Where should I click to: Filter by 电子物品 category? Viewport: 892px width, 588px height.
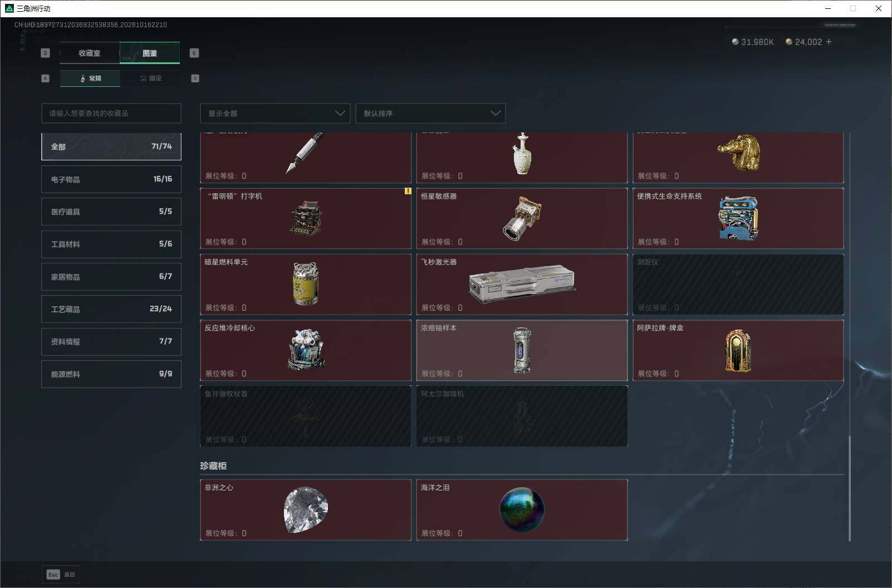click(111, 179)
